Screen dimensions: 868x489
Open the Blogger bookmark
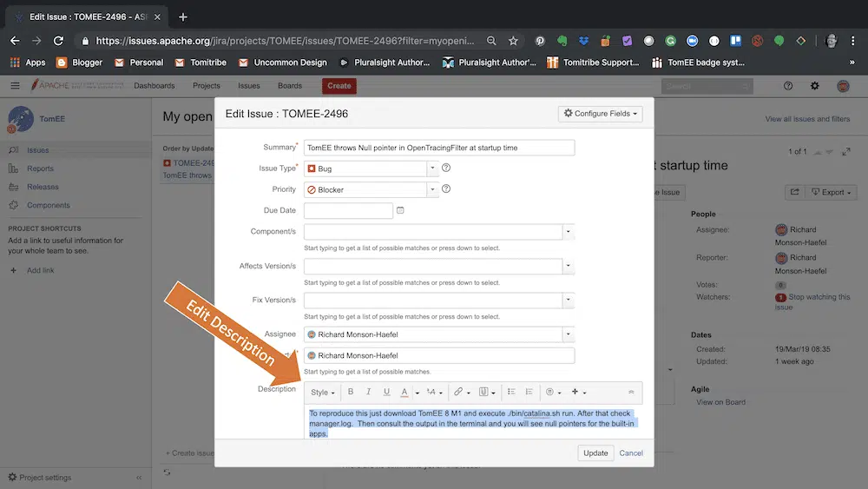80,63
